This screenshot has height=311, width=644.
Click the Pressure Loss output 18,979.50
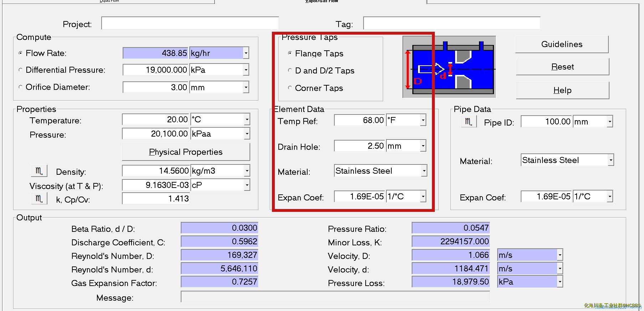pos(450,282)
